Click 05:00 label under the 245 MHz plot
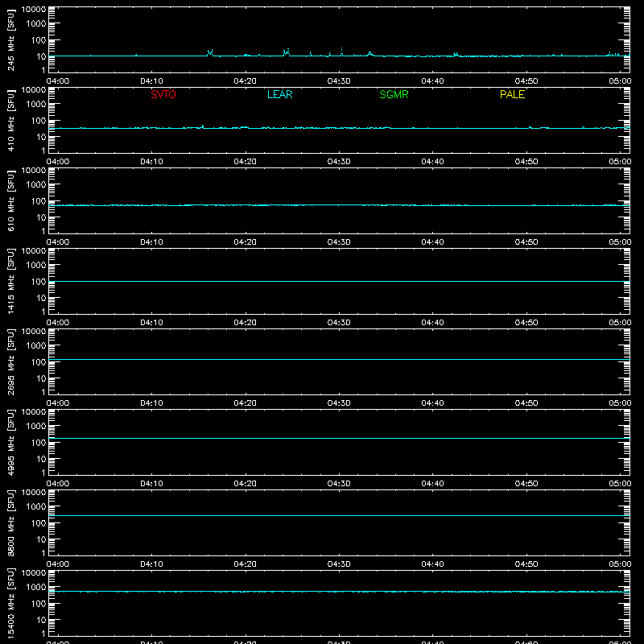The image size is (644, 644). pyautogui.click(x=620, y=81)
